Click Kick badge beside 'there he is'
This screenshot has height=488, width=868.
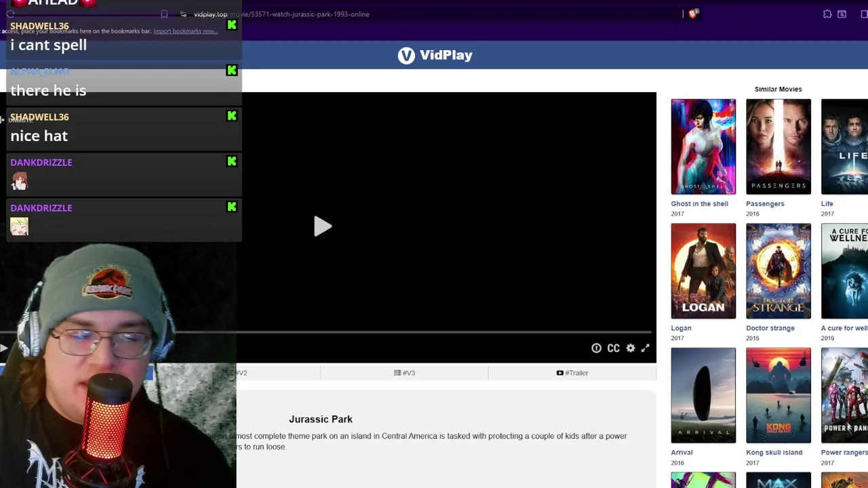click(232, 70)
